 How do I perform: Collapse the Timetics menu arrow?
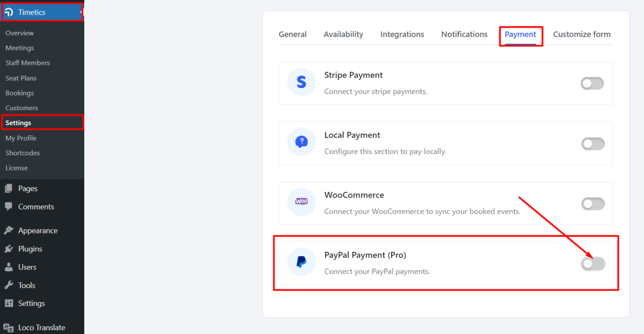81,13
